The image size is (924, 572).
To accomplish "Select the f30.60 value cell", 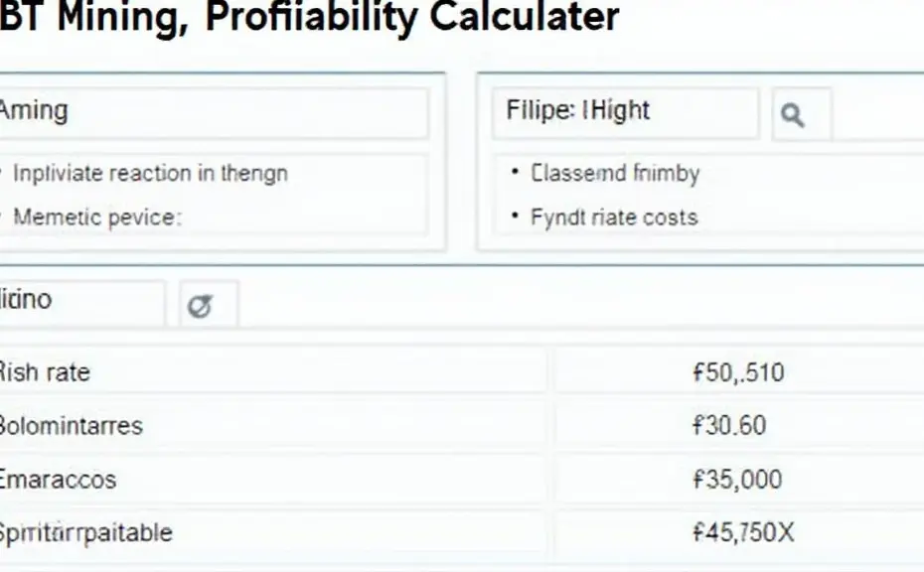I will pos(730,426).
